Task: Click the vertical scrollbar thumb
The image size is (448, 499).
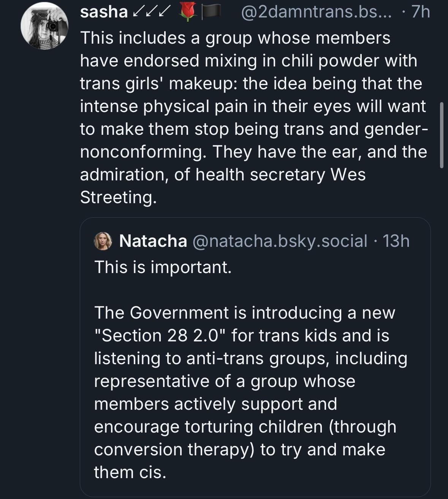Action: click(x=442, y=135)
